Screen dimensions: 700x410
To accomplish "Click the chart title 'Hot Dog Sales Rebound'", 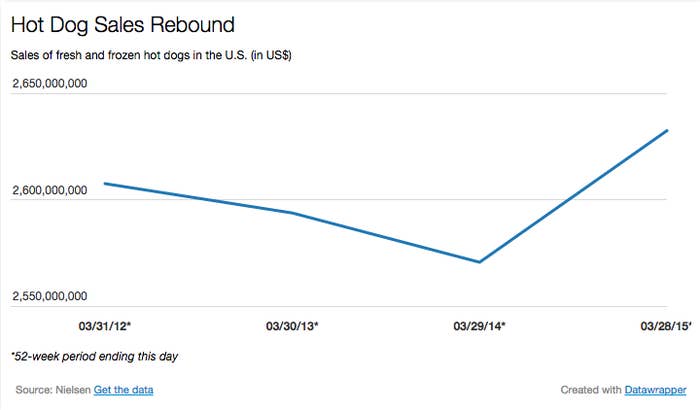I will pyautogui.click(x=123, y=25).
